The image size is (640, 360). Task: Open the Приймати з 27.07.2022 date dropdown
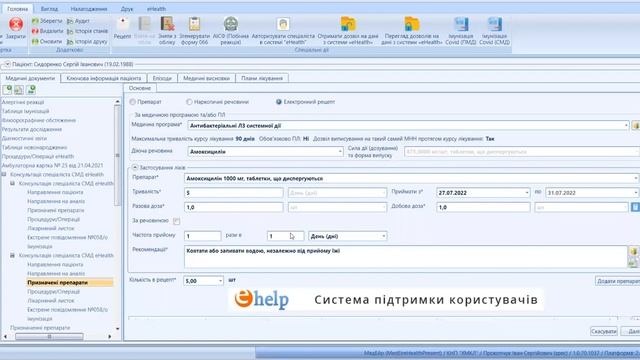[x=527, y=193]
